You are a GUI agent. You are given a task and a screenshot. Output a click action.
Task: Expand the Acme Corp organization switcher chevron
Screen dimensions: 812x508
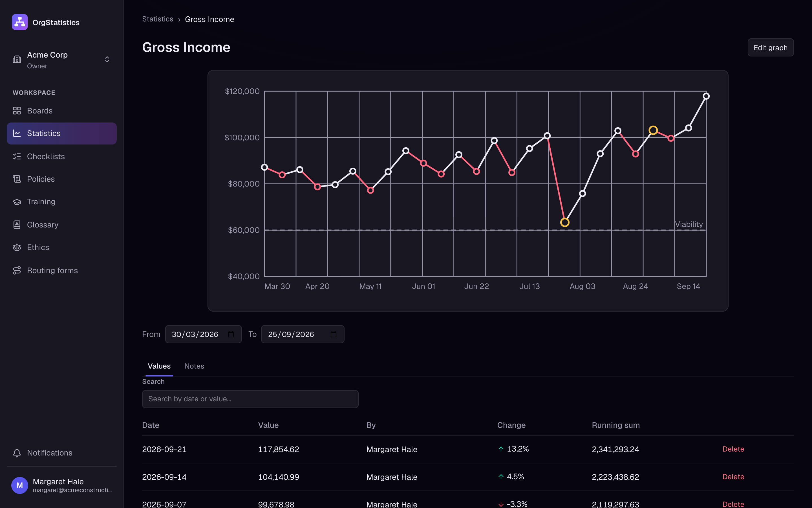point(107,60)
